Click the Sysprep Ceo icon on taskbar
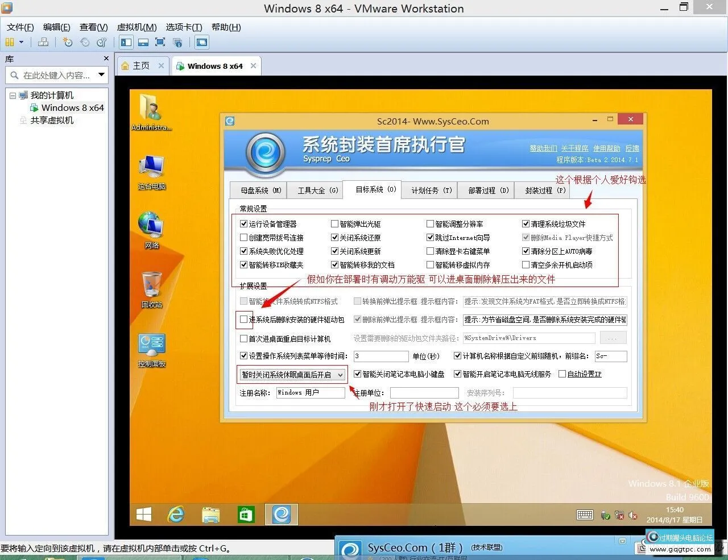 [281, 514]
